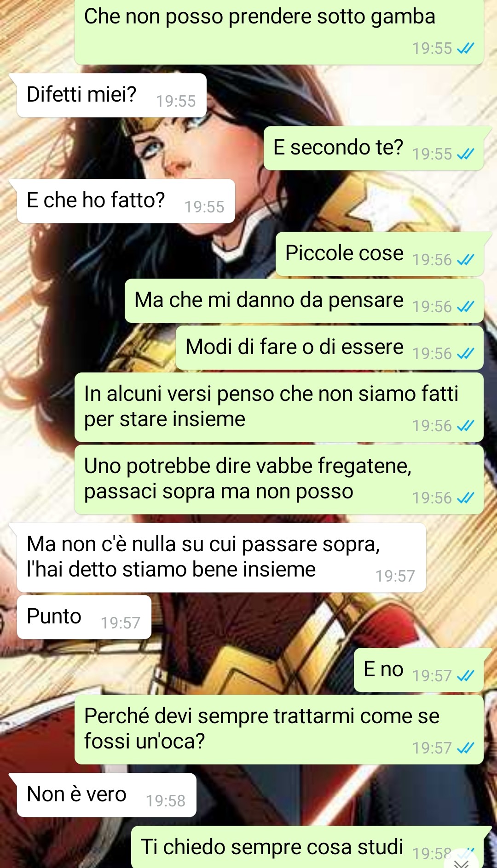Tap read checkmarks on 'E secondo te?' message

[465, 154]
